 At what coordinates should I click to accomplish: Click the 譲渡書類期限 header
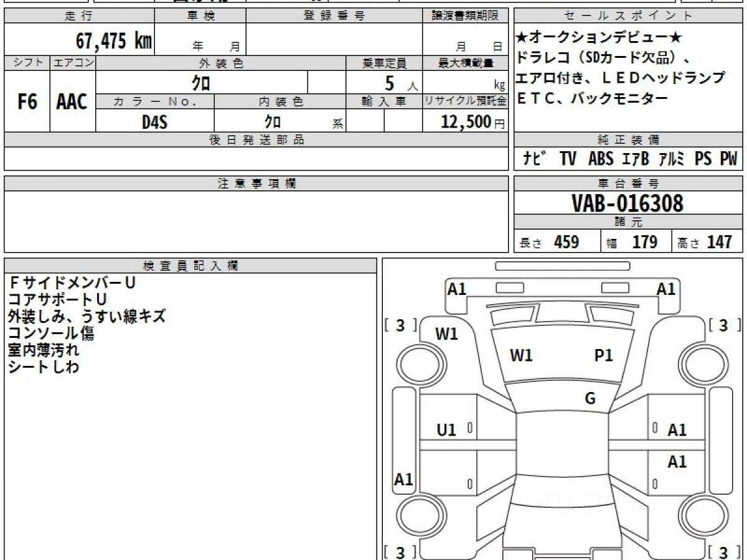click(x=465, y=16)
